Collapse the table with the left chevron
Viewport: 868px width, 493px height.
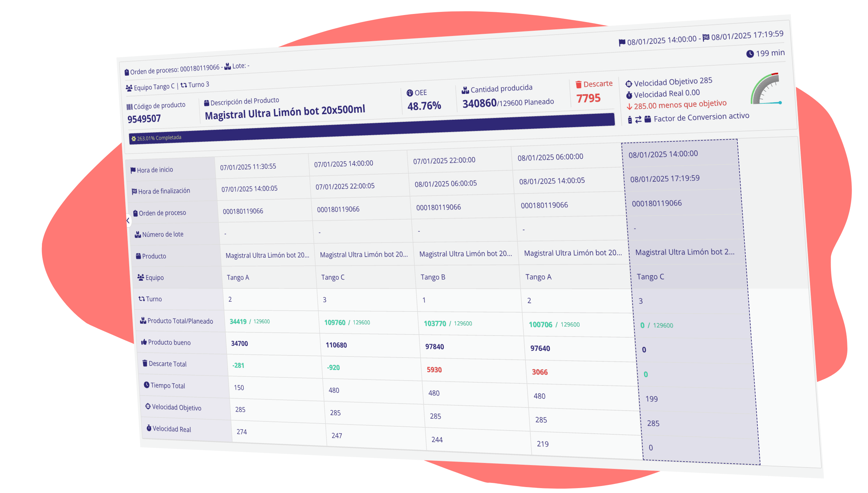click(128, 221)
